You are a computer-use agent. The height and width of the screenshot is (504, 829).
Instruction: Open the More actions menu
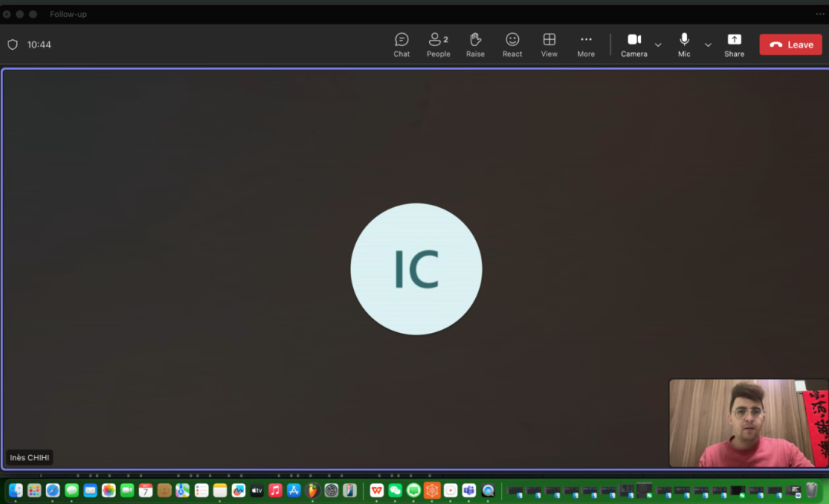pos(586,44)
